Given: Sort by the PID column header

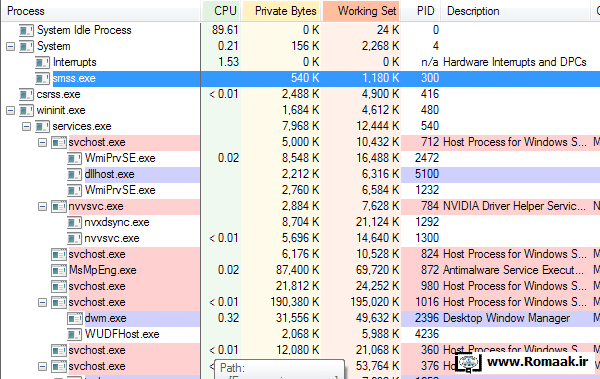Looking at the screenshot, I should (421, 11).
